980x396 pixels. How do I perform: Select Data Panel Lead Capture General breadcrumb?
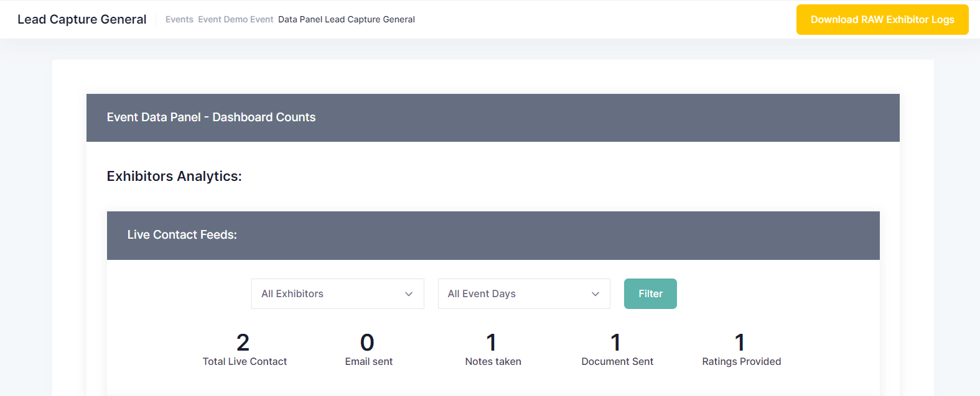pos(346,20)
